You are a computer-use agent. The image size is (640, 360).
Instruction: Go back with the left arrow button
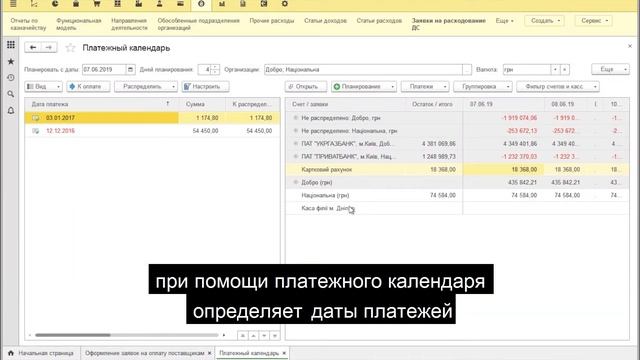point(33,48)
